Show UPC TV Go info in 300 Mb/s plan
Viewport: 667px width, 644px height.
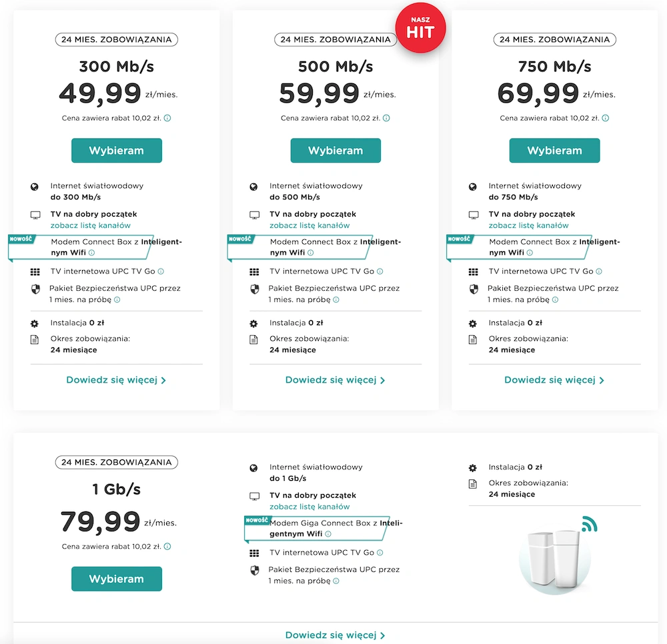point(161,271)
